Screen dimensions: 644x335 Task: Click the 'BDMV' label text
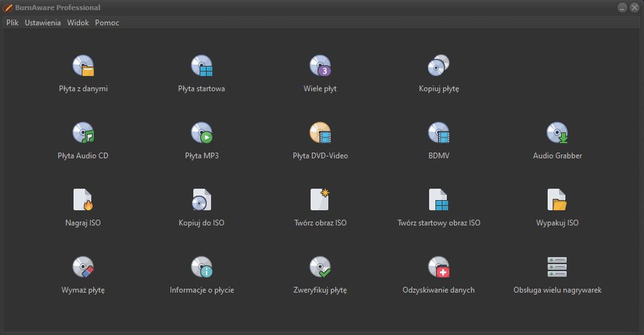pyautogui.click(x=439, y=156)
